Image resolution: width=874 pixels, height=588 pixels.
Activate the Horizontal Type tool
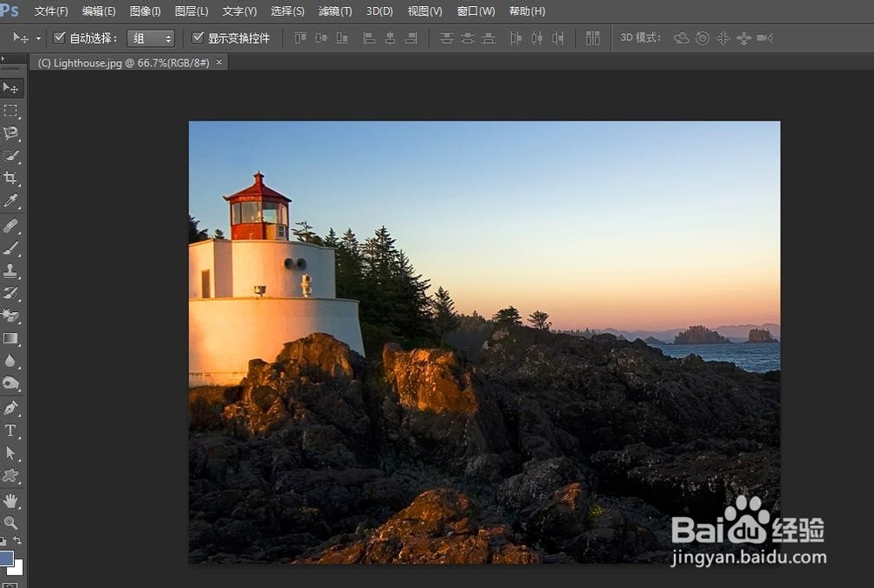pos(10,430)
